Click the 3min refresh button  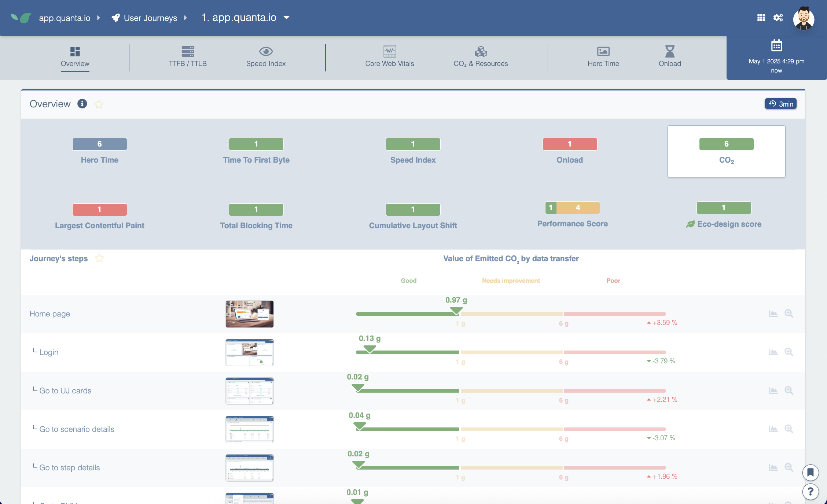pos(780,104)
